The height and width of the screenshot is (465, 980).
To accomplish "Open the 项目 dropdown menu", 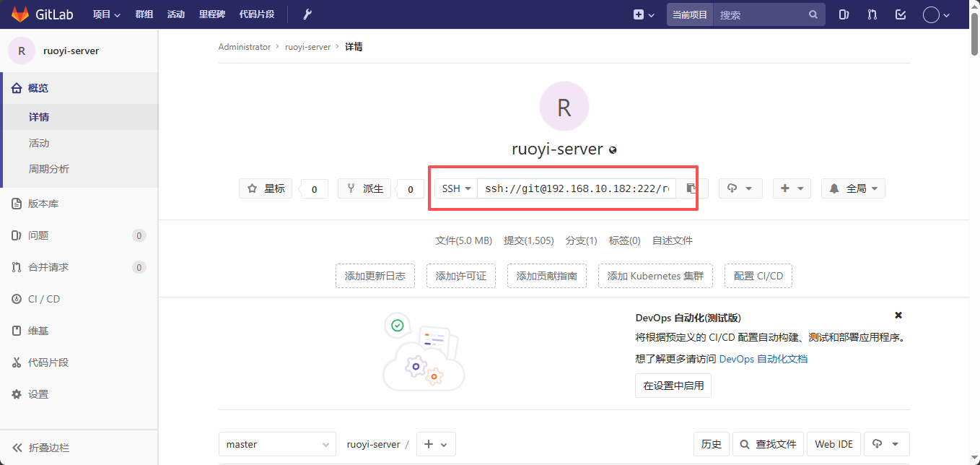I will (107, 14).
